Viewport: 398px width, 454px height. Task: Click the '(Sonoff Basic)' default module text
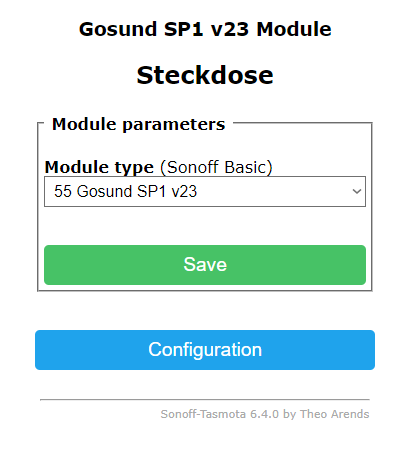216,167
